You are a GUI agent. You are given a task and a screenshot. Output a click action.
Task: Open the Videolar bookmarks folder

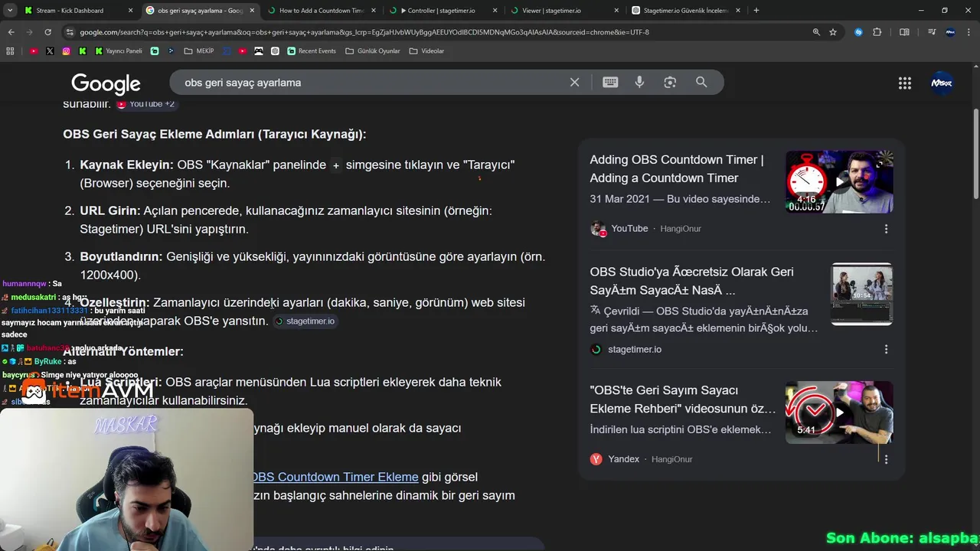tap(426, 51)
